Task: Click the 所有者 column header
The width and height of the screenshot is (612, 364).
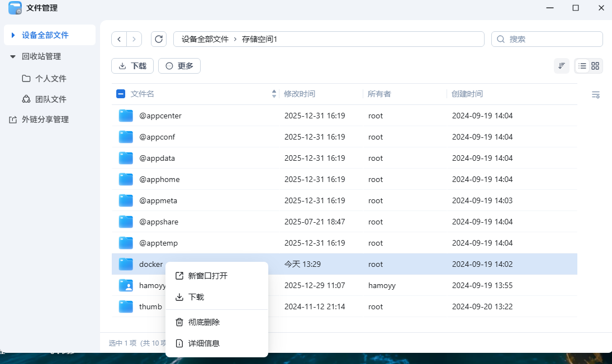Action: [x=379, y=94]
